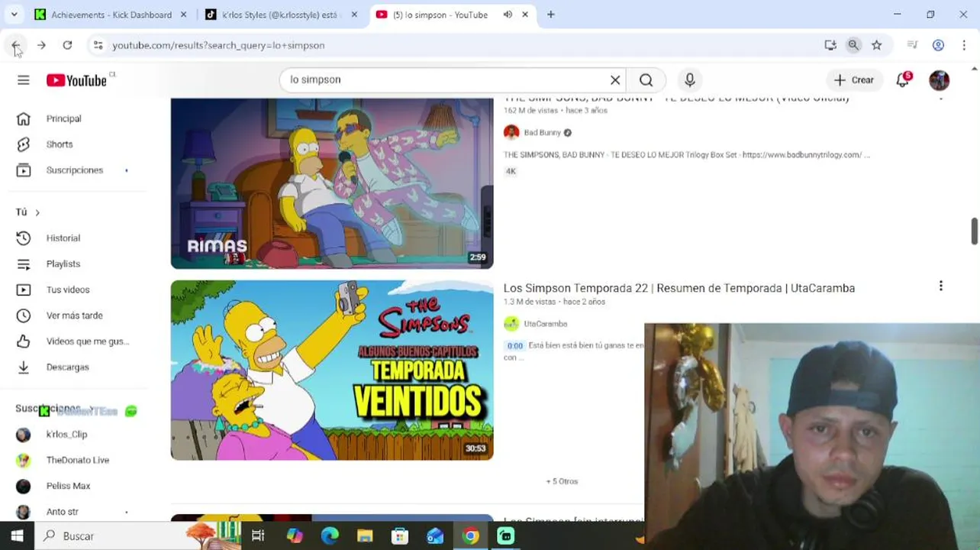This screenshot has width=980, height=550.
Task: Open the tab search dropdown arrow
Action: [x=14, y=15]
